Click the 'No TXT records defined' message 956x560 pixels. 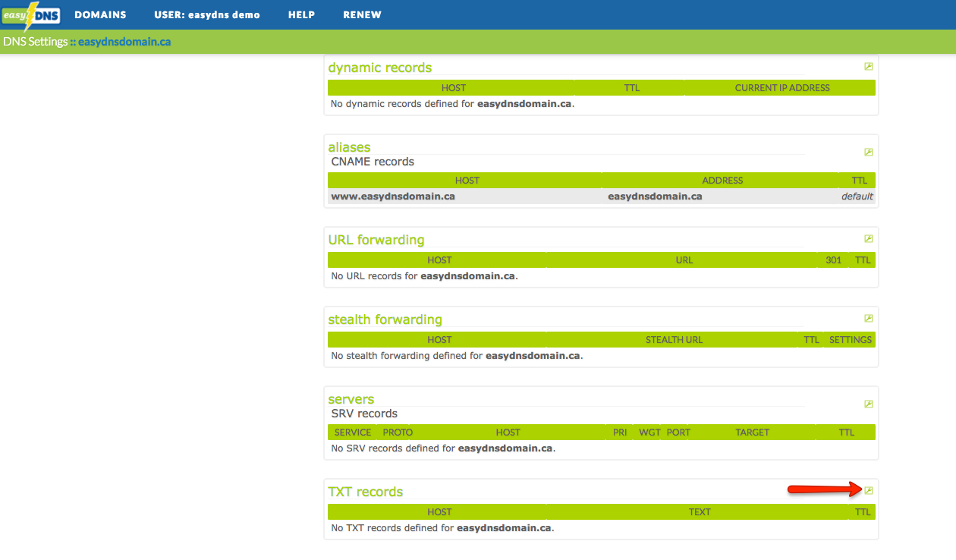pos(442,528)
